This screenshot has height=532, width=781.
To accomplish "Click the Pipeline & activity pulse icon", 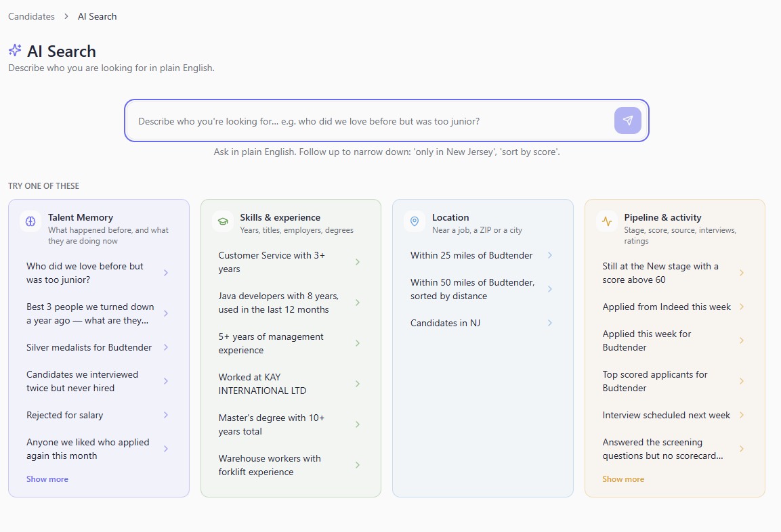I will click(607, 221).
